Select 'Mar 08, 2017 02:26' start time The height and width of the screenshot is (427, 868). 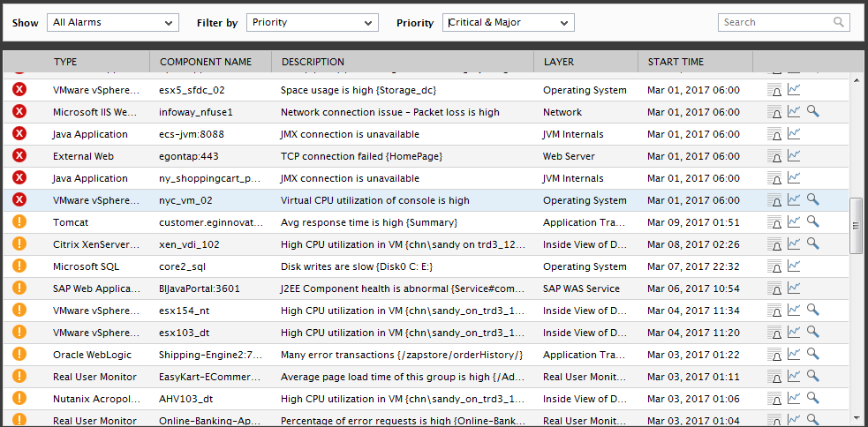tap(693, 245)
